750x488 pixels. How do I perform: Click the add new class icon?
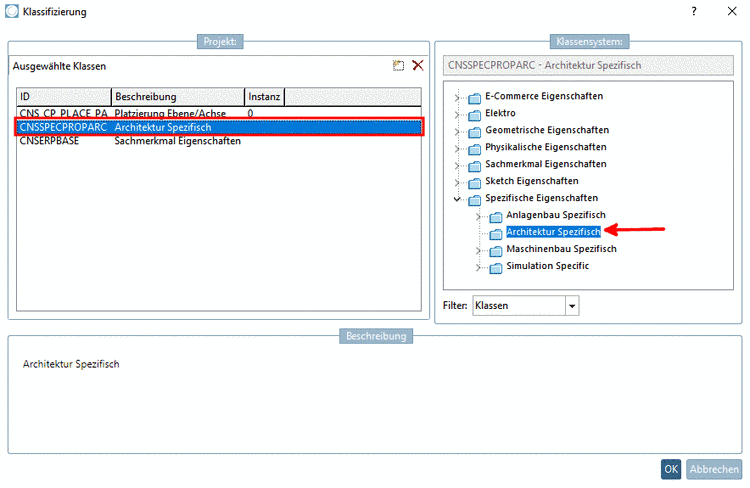coord(398,66)
